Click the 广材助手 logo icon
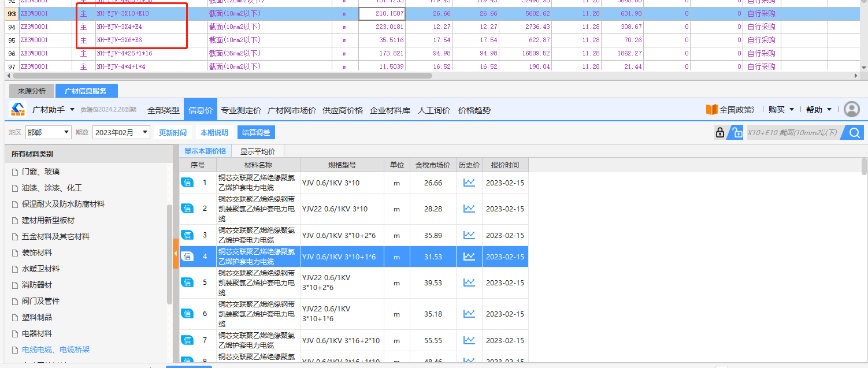This screenshot has width=868, height=368. pyautogui.click(x=18, y=109)
